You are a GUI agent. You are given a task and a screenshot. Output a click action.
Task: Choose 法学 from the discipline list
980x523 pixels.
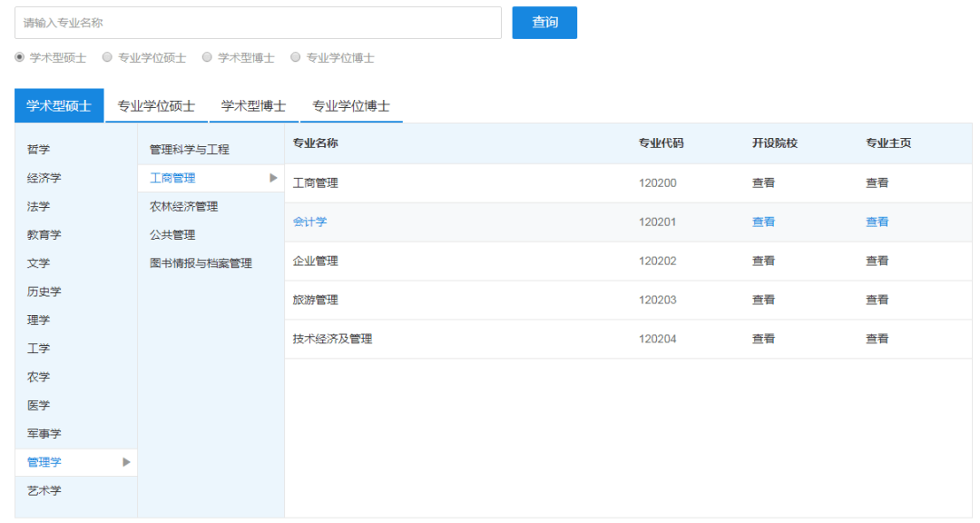click(39, 206)
